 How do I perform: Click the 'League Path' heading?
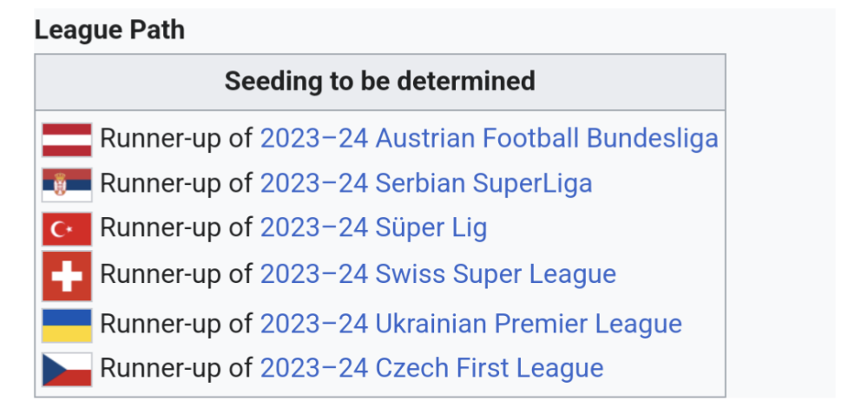(109, 30)
